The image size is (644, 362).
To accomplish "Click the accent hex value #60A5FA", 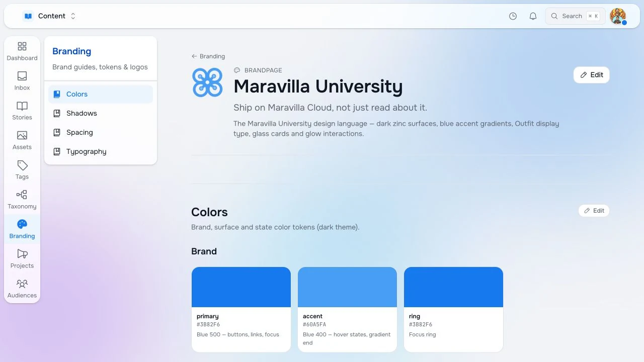I will pos(314,325).
